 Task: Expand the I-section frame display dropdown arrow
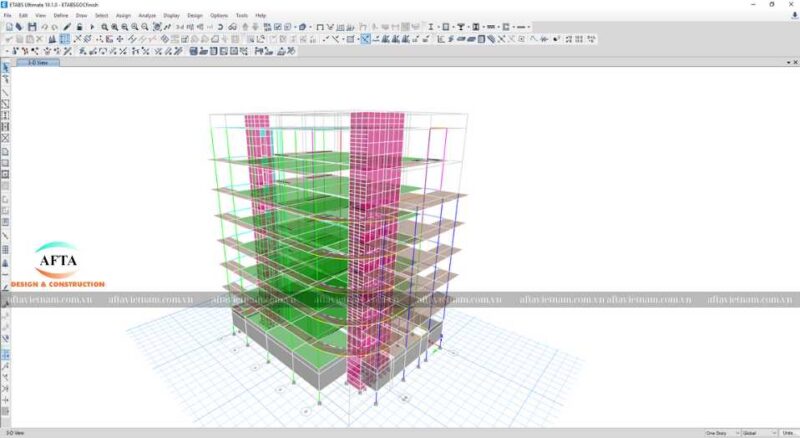pos(438,27)
